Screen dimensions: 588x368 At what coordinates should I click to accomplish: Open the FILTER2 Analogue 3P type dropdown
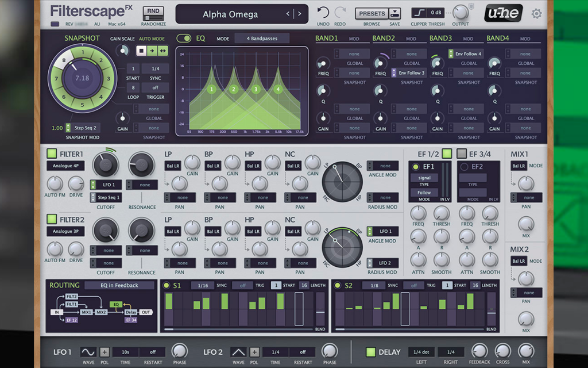tap(65, 231)
